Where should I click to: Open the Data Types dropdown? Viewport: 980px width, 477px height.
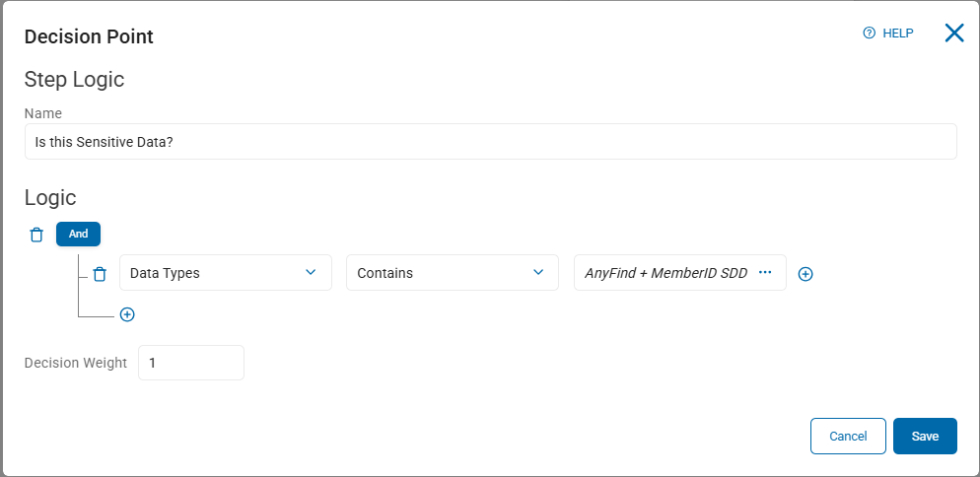(225, 273)
